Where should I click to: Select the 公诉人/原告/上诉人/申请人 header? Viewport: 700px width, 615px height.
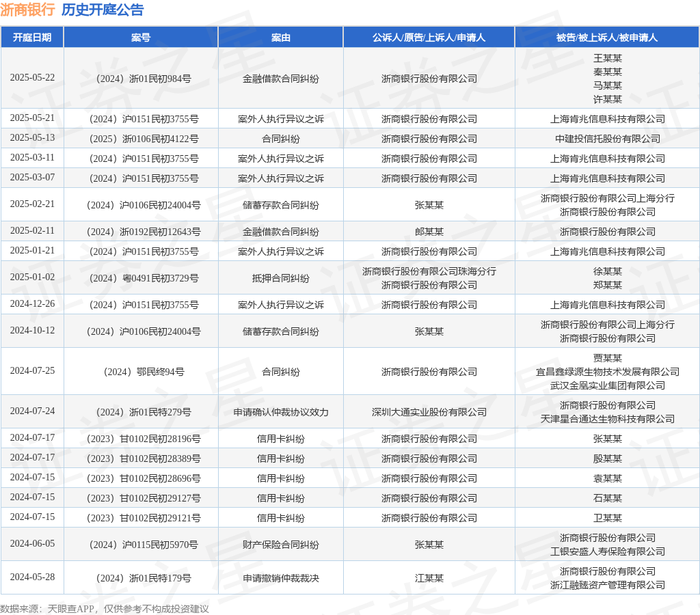(429, 38)
